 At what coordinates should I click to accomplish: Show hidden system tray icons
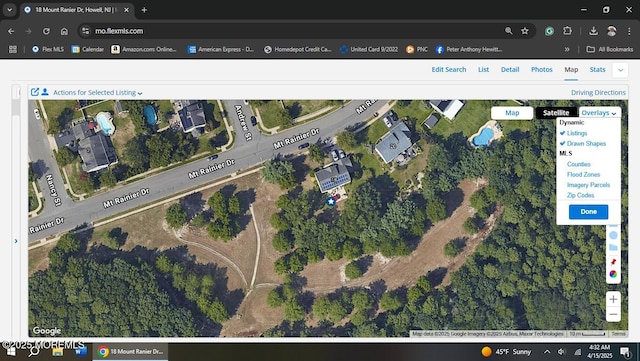coord(547,352)
